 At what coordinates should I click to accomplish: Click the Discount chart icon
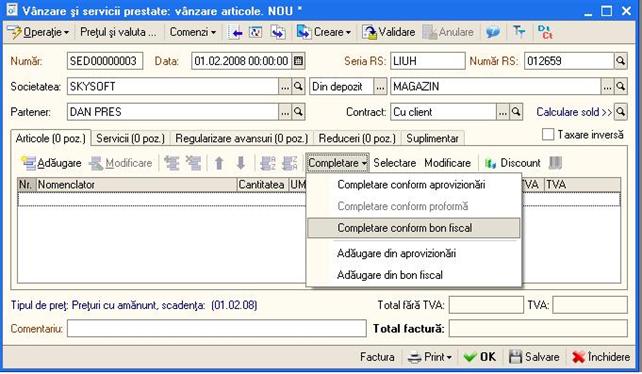click(490, 163)
